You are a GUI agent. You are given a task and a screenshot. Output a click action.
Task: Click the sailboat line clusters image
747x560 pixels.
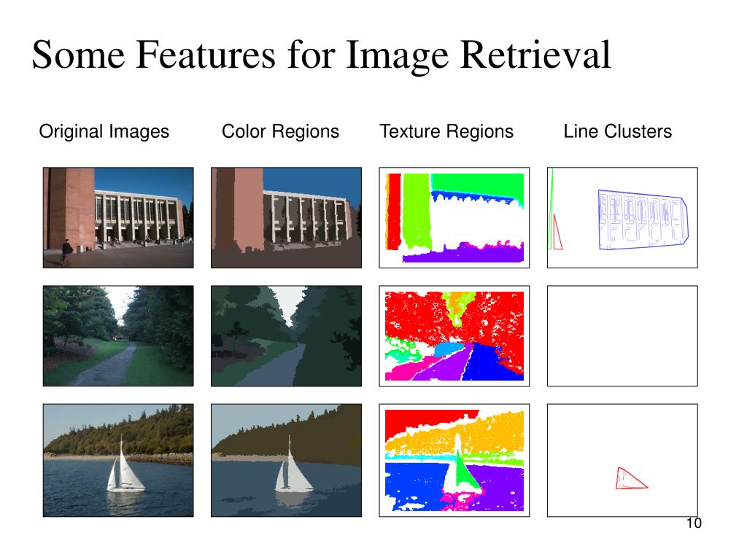pos(623,461)
